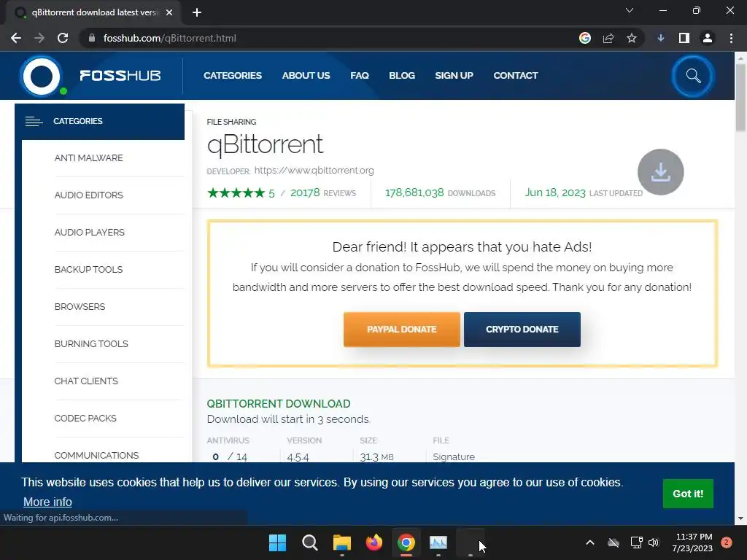Open the SIGN UP navigation item
Image resolution: width=747 pixels, height=560 pixels.
454,76
